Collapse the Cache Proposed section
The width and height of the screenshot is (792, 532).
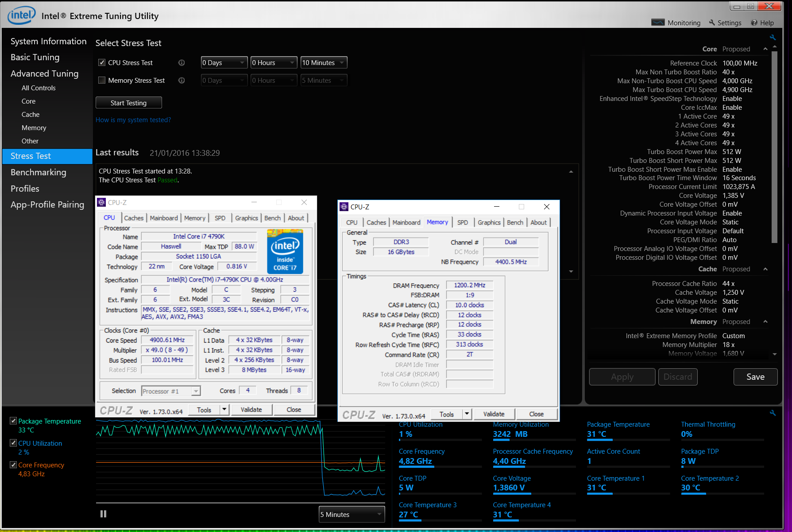pos(765,269)
